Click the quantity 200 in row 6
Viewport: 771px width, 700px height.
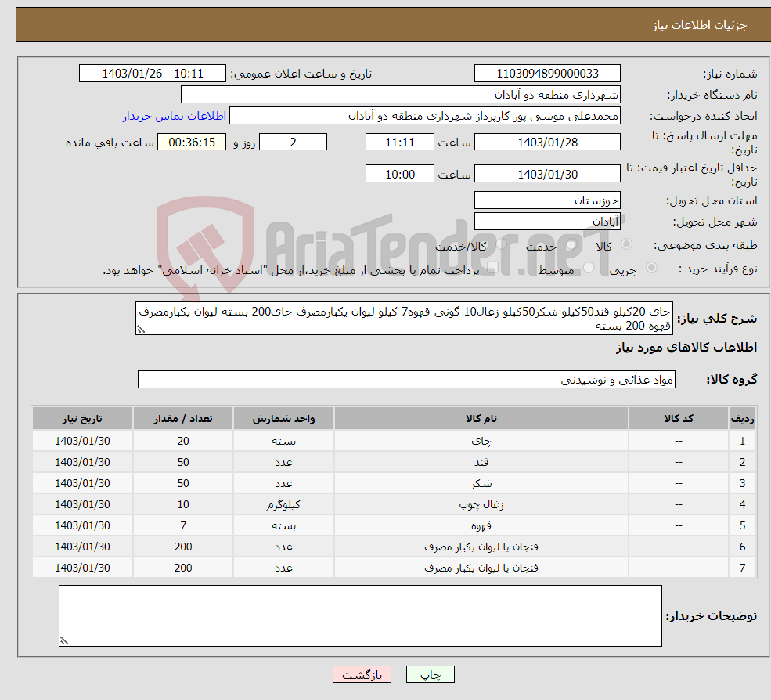pyautogui.click(x=183, y=547)
